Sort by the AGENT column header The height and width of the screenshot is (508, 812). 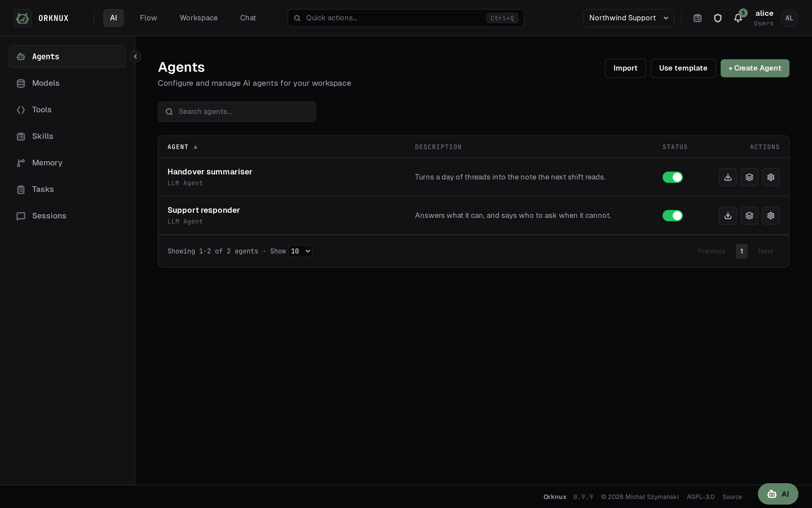tap(182, 147)
